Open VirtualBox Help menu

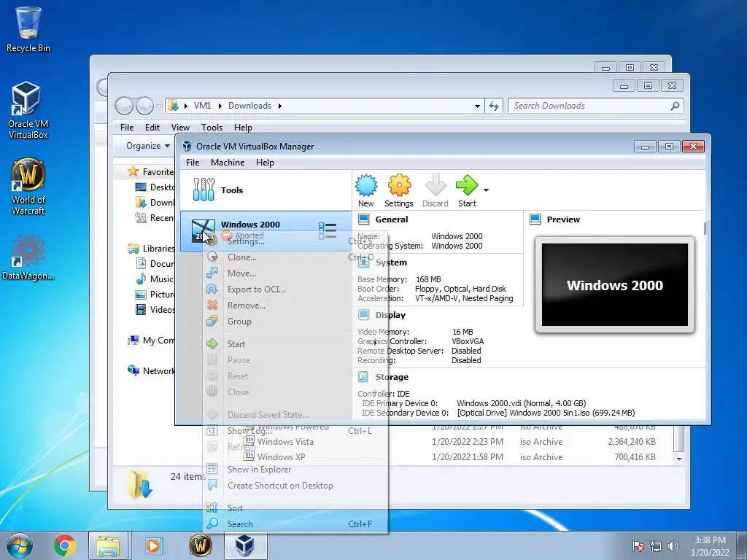pos(265,163)
